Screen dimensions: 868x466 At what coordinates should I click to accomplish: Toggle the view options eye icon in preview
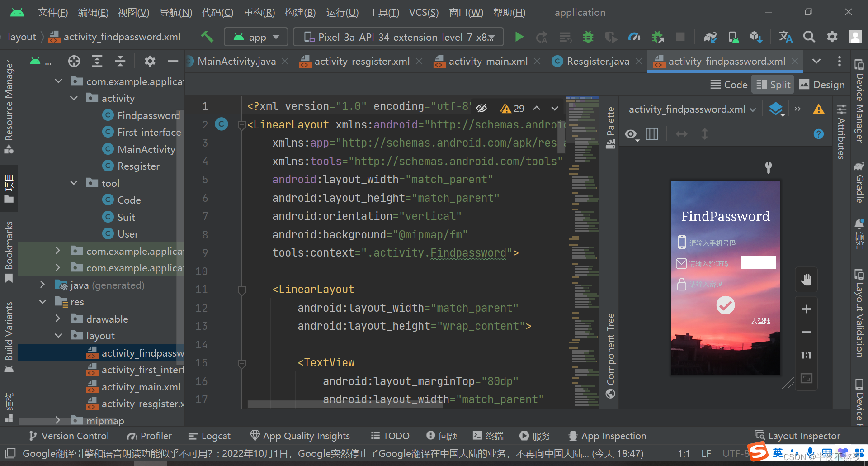(x=631, y=134)
